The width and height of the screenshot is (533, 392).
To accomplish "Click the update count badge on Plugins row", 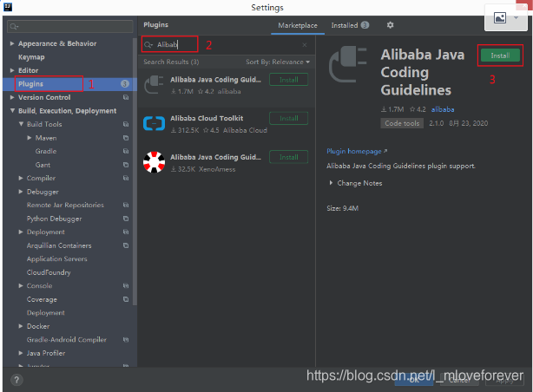I will tap(125, 84).
